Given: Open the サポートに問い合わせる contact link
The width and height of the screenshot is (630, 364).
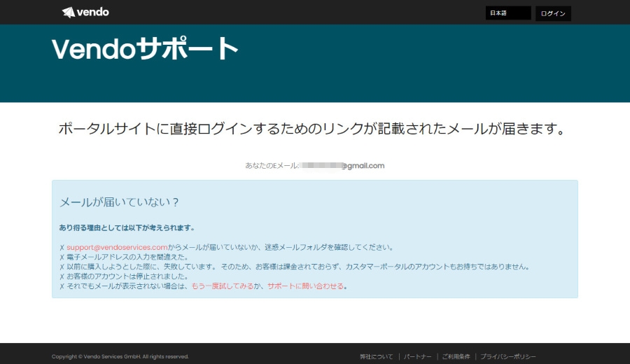Looking at the screenshot, I should (x=305, y=286).
